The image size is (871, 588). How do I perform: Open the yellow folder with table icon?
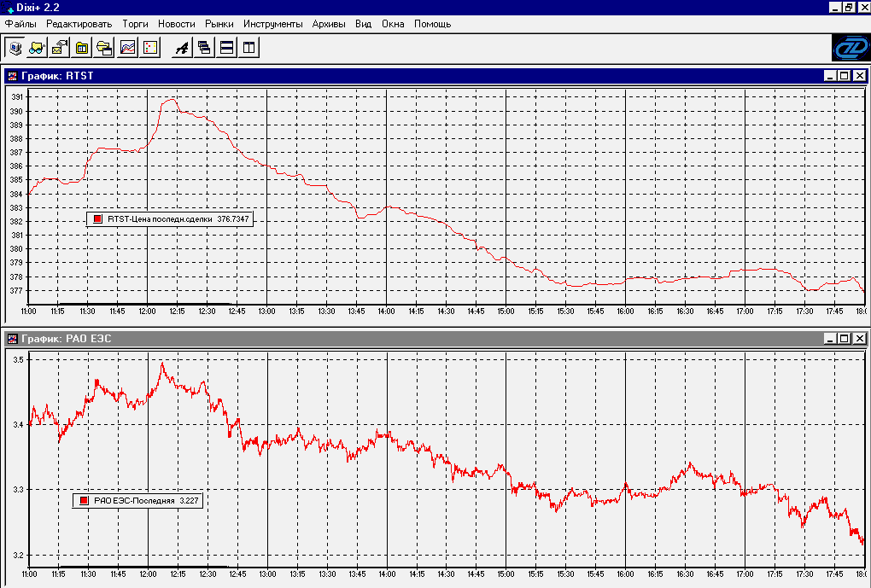[x=82, y=48]
